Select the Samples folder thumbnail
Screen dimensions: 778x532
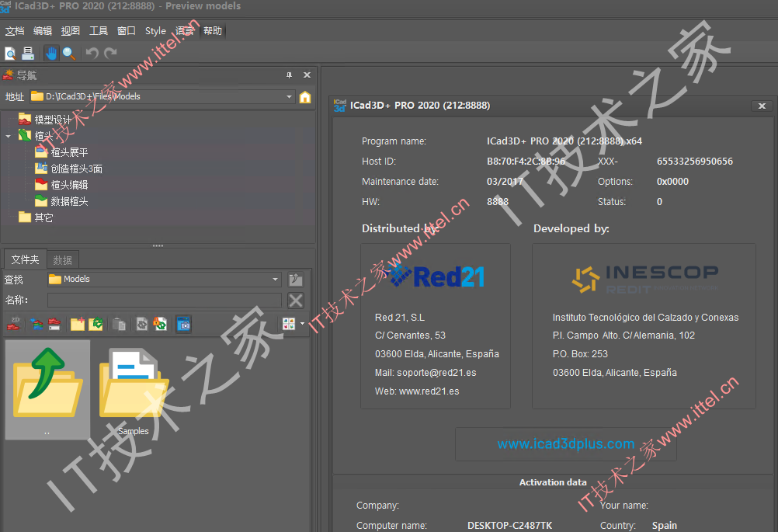tap(133, 392)
